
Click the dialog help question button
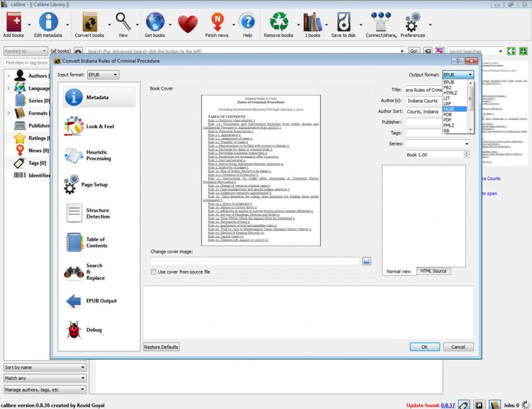tap(458, 61)
